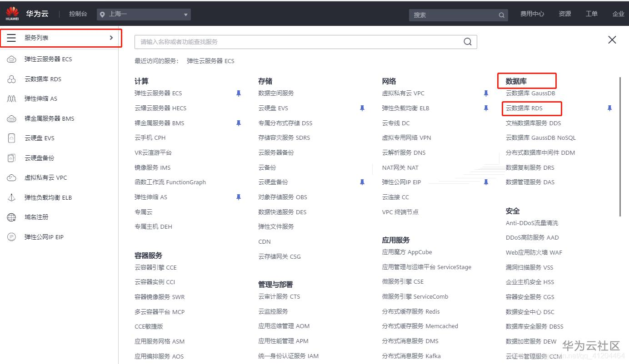Open 应用魔方 AppCube
The width and height of the screenshot is (629, 364).
point(407,252)
